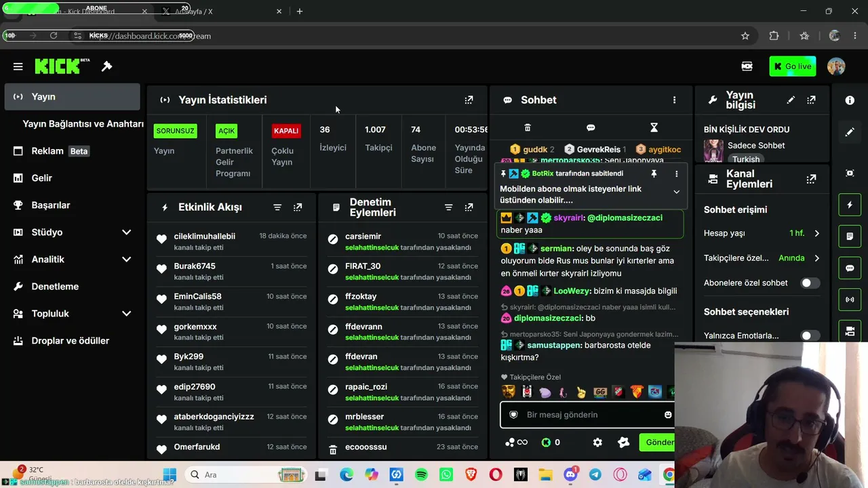Click the moderator hammer icon beside KICK logo
The height and width of the screenshot is (488, 868).
point(106,66)
